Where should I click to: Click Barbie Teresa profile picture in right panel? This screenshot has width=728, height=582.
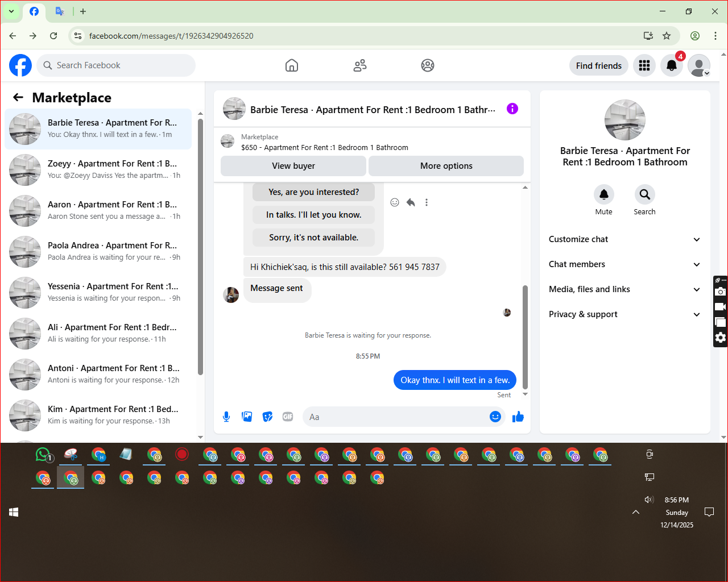point(625,120)
